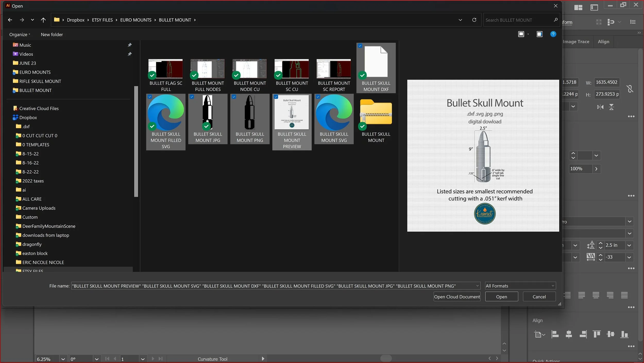Click the Up one folder arrow
Screen dimensions: 644x363
43,20
